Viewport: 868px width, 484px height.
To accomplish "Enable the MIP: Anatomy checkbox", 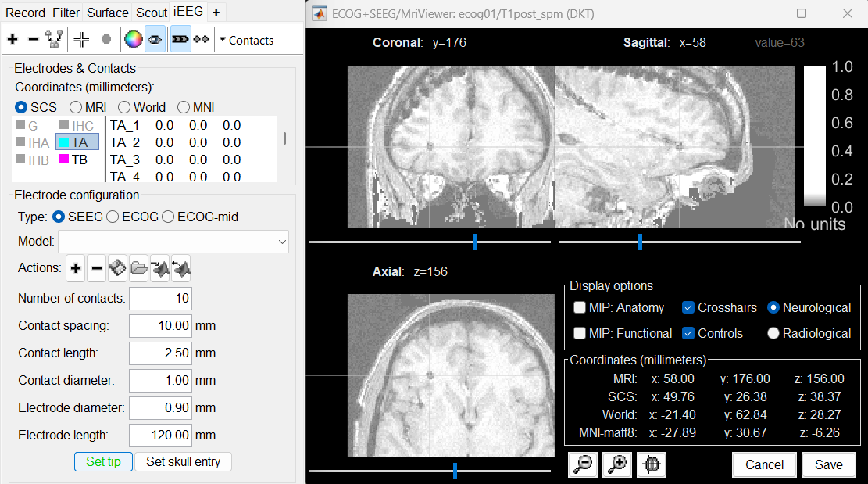I will click(580, 308).
